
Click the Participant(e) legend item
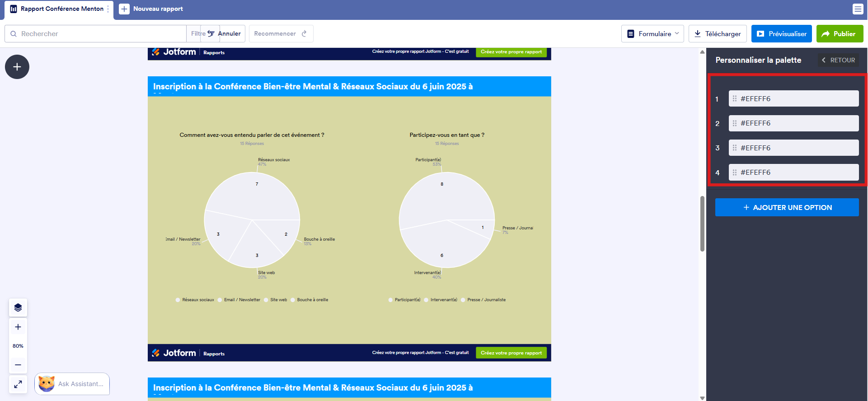click(x=404, y=300)
